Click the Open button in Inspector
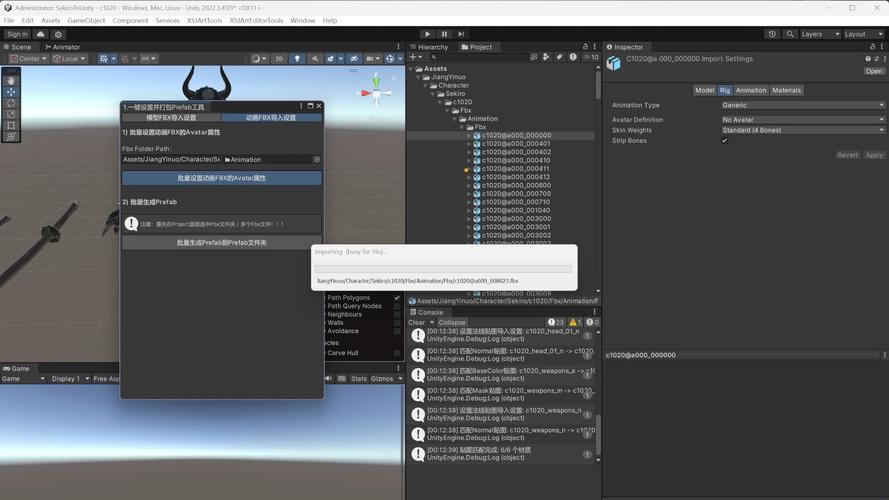The image size is (889, 500). [874, 71]
